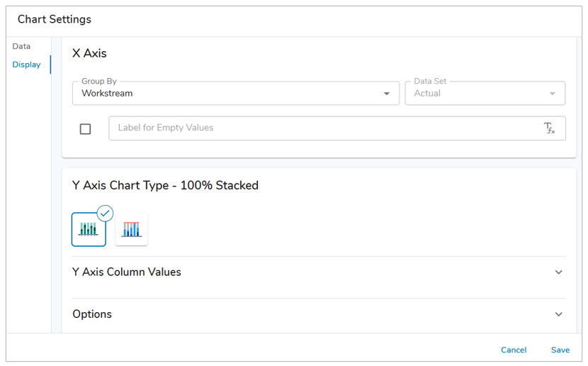Open the Data tab
The height and width of the screenshot is (366, 588).
point(21,46)
